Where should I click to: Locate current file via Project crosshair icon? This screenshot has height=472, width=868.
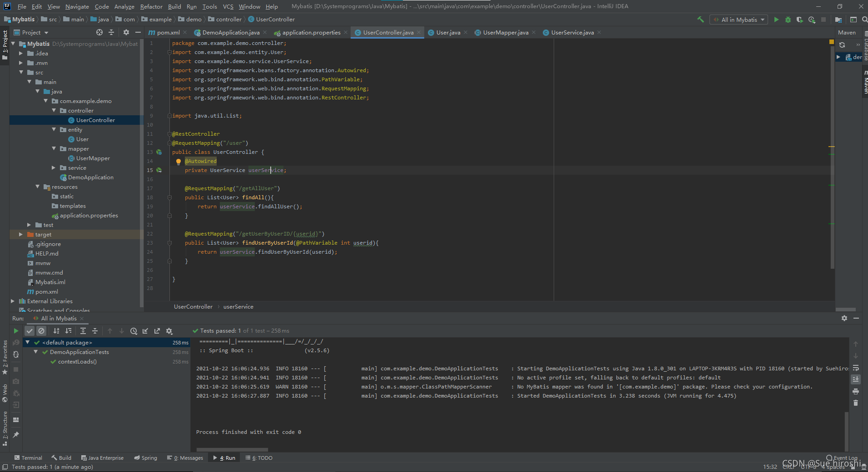(x=99, y=32)
